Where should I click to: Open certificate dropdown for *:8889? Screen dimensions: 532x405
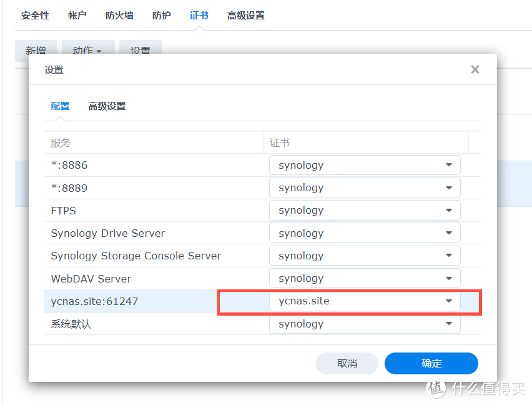point(365,187)
